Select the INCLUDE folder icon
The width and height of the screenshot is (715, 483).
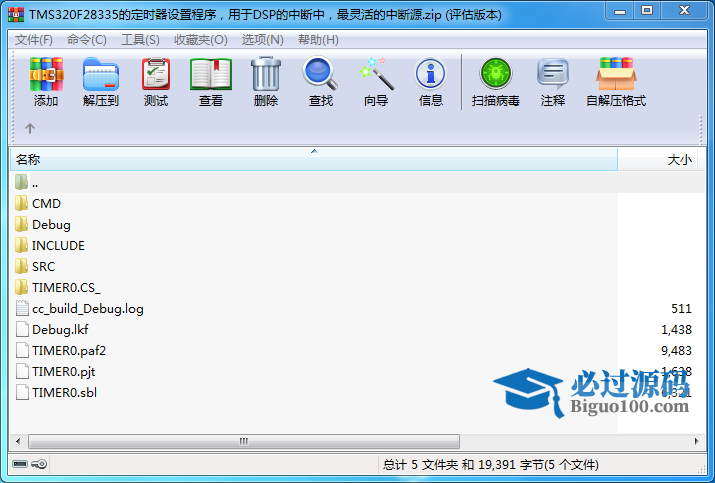pyautogui.click(x=21, y=245)
